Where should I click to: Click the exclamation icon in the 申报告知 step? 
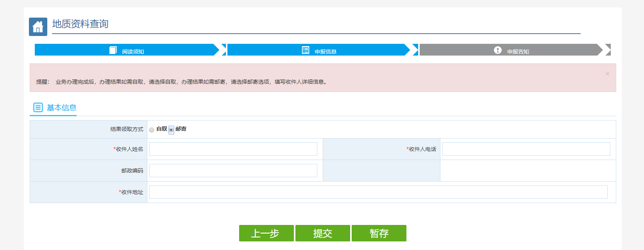click(x=497, y=50)
